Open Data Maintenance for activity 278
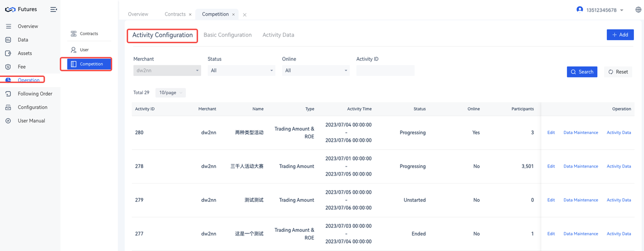 581,166
